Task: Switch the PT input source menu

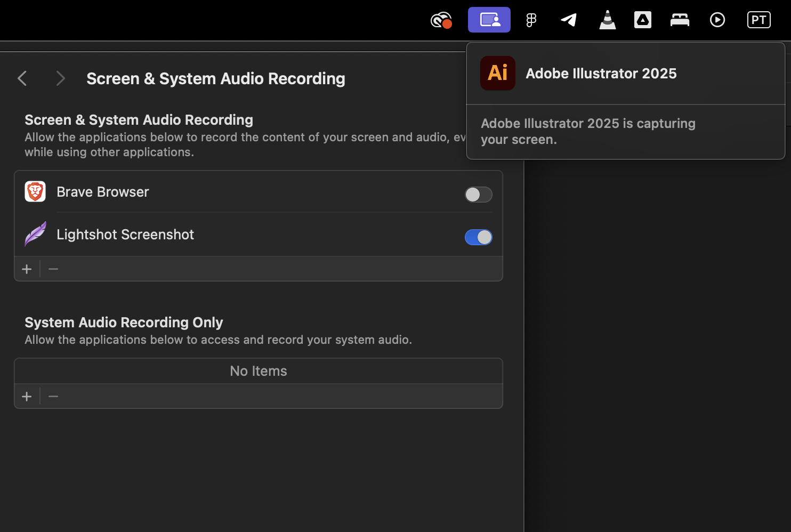Action: (x=758, y=20)
